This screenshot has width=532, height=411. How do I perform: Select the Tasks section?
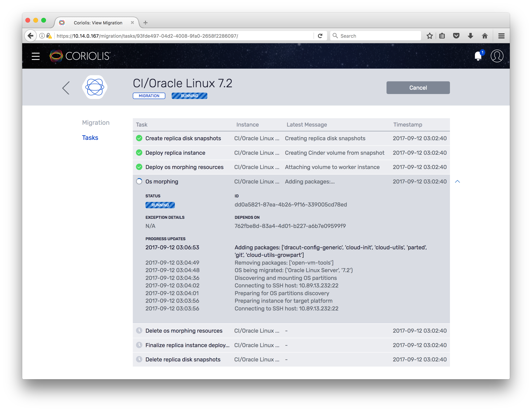coord(90,138)
